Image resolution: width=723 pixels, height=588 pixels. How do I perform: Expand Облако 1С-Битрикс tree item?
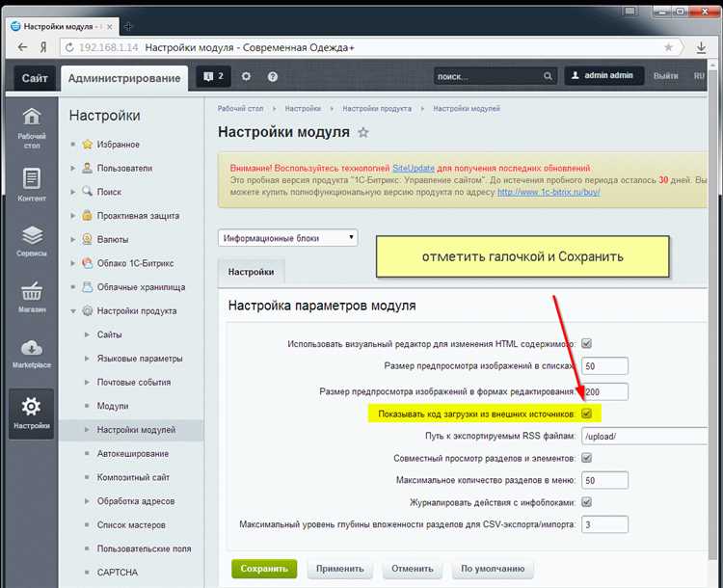click(x=72, y=263)
